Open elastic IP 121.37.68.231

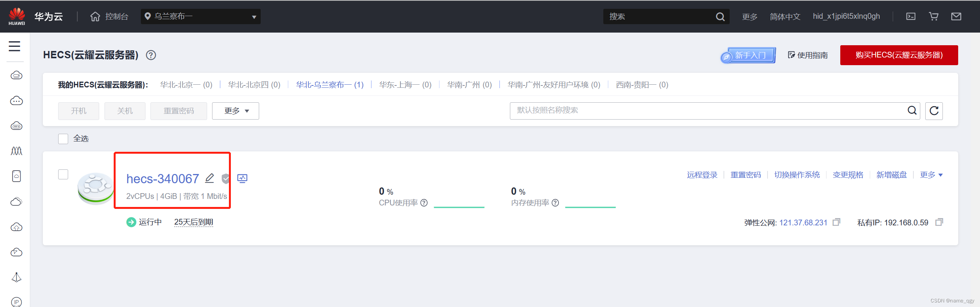(803, 223)
